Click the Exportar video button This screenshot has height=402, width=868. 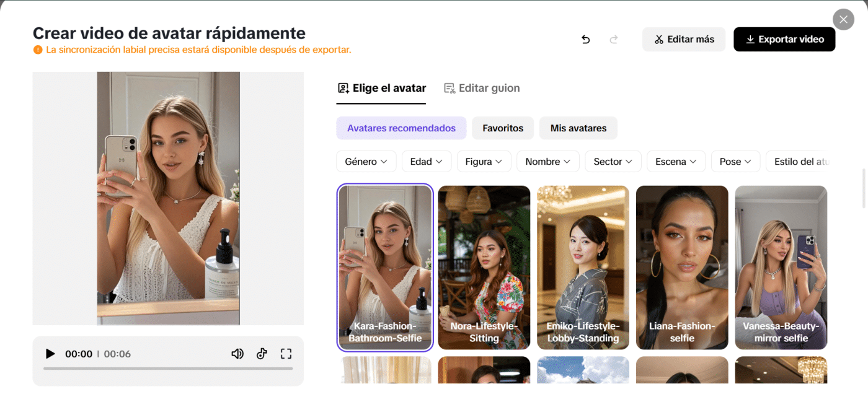pos(784,39)
